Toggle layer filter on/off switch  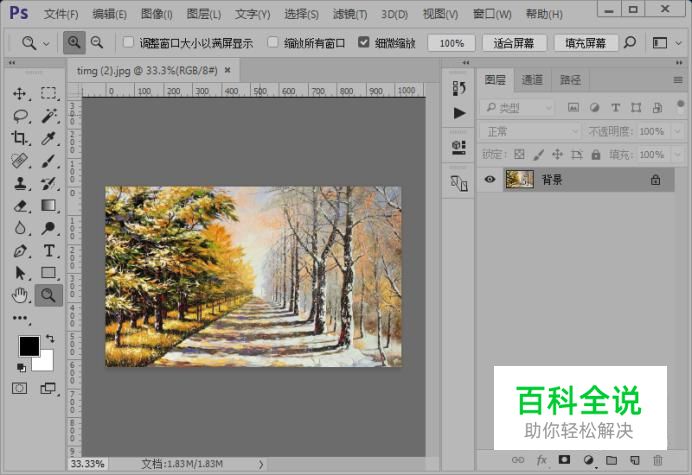tap(680, 106)
